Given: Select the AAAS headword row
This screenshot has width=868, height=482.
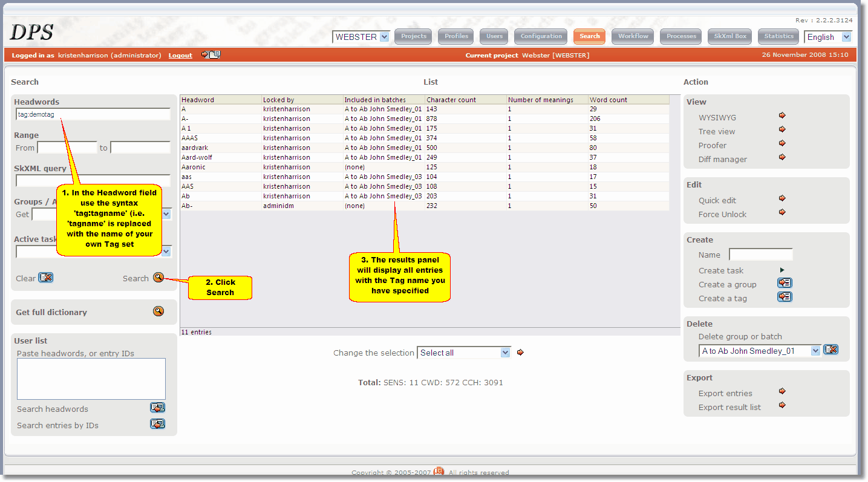Looking at the screenshot, I should click(x=425, y=138).
